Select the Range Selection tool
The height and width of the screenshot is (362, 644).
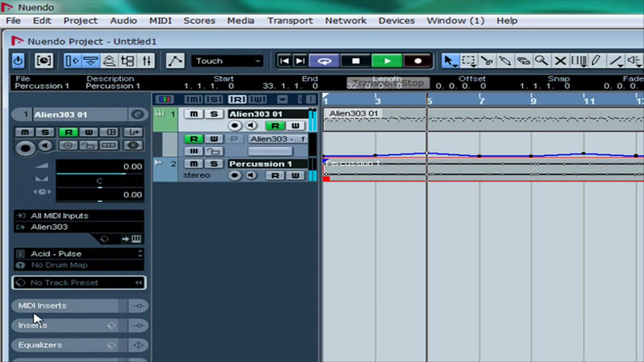[469, 61]
